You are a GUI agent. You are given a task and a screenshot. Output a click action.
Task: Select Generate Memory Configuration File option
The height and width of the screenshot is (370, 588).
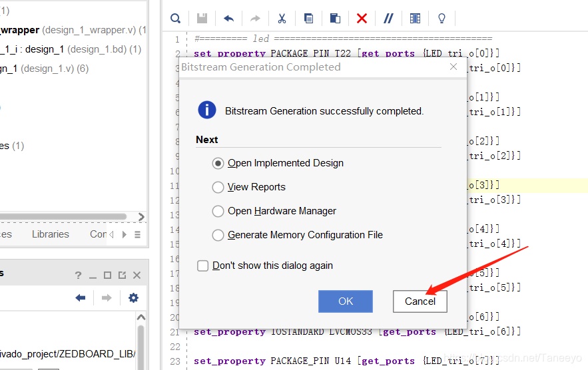click(x=218, y=235)
